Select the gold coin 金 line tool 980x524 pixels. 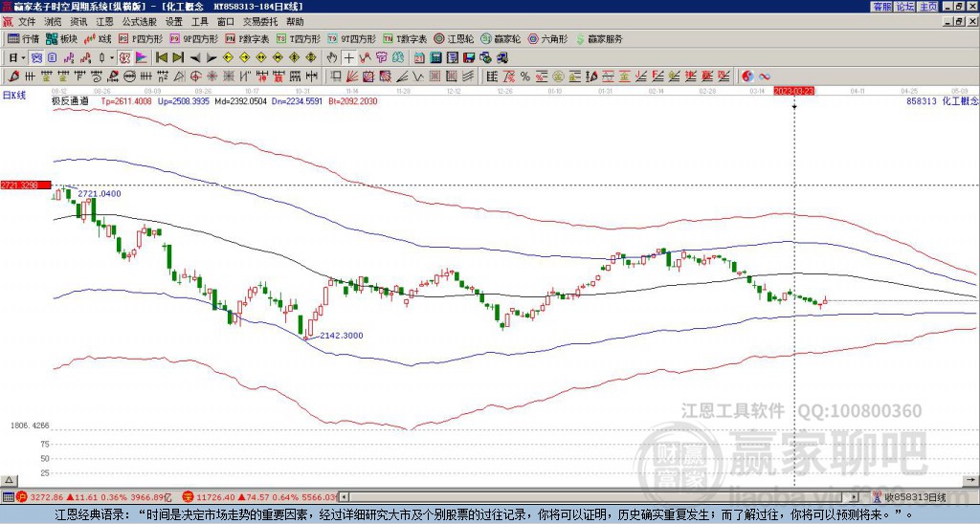pos(558,76)
